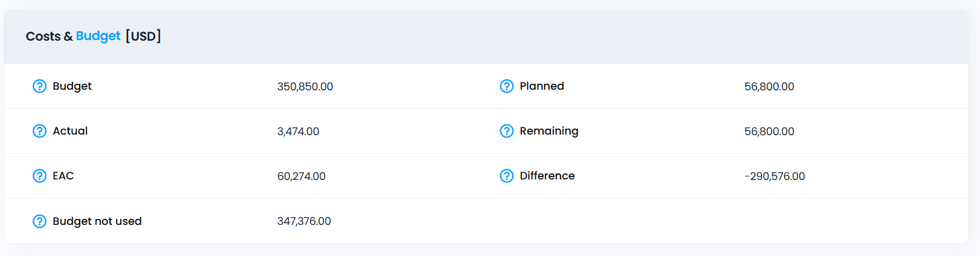Show help for Budget not used

click(40, 221)
